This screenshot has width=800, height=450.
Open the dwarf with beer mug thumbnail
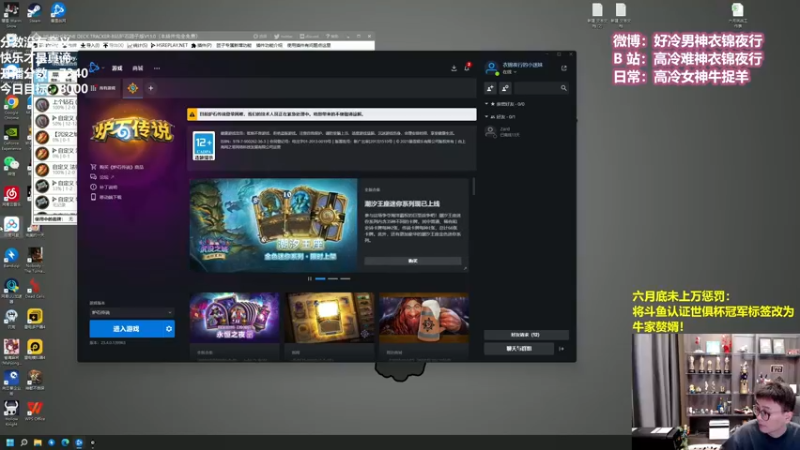424,317
